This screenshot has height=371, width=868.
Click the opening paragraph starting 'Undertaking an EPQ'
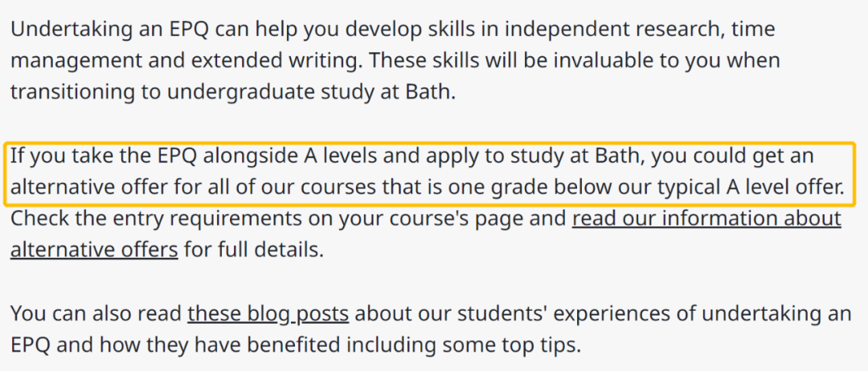(x=395, y=60)
